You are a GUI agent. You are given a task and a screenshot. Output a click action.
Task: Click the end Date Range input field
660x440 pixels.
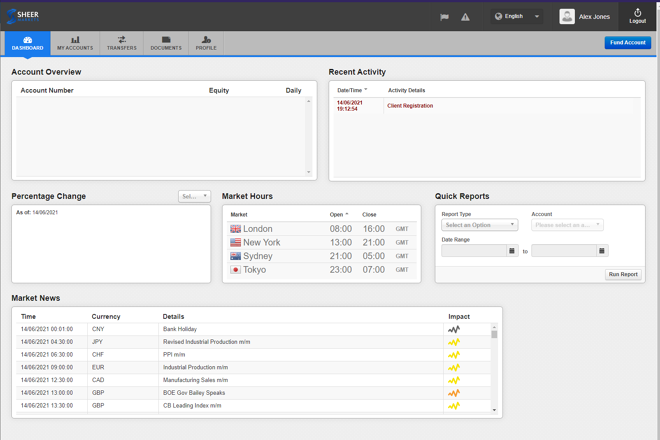click(564, 251)
